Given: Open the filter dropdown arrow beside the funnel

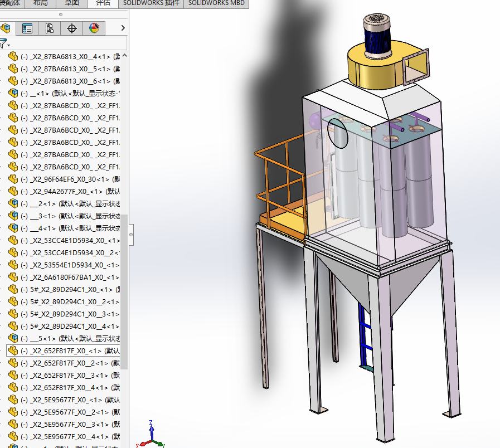Looking at the screenshot, I should pos(8,45).
